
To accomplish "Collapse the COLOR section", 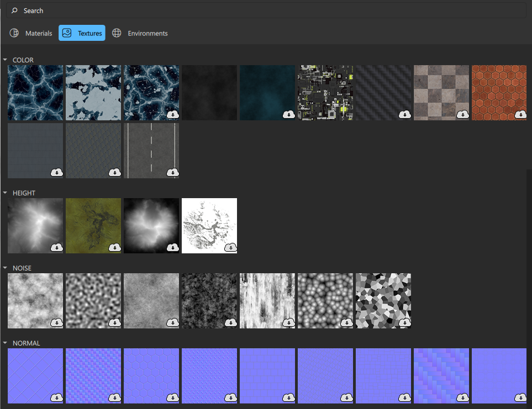I will (5, 60).
